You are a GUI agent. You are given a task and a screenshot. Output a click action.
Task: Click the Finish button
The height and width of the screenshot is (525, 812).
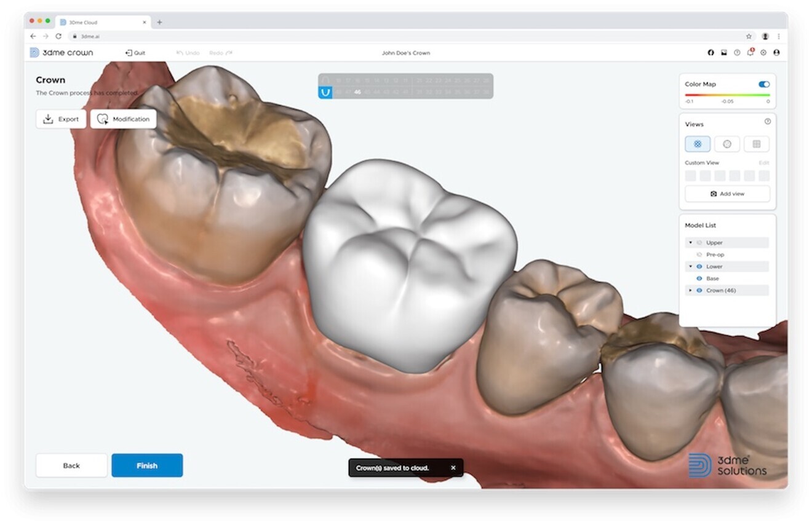click(147, 465)
